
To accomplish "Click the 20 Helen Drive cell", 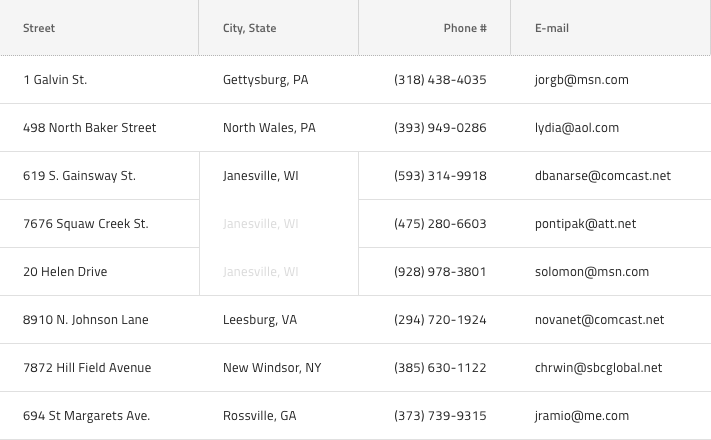I will 65,272.
